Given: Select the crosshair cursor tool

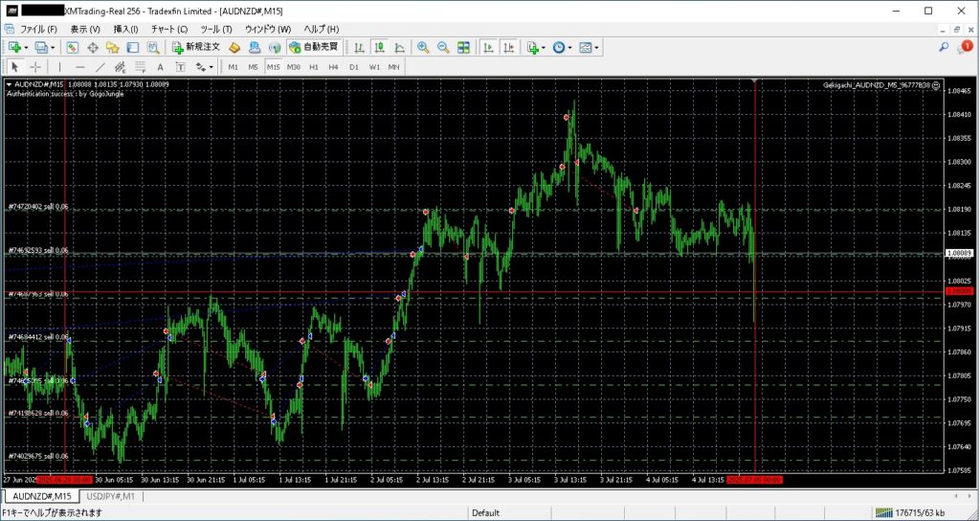Looking at the screenshot, I should (x=35, y=67).
